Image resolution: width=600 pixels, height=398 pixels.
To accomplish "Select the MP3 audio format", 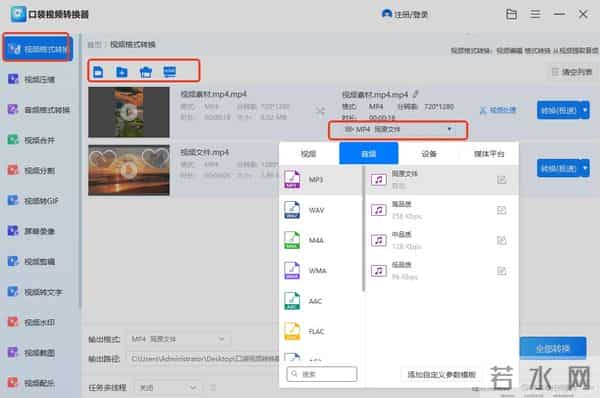I will tap(321, 179).
